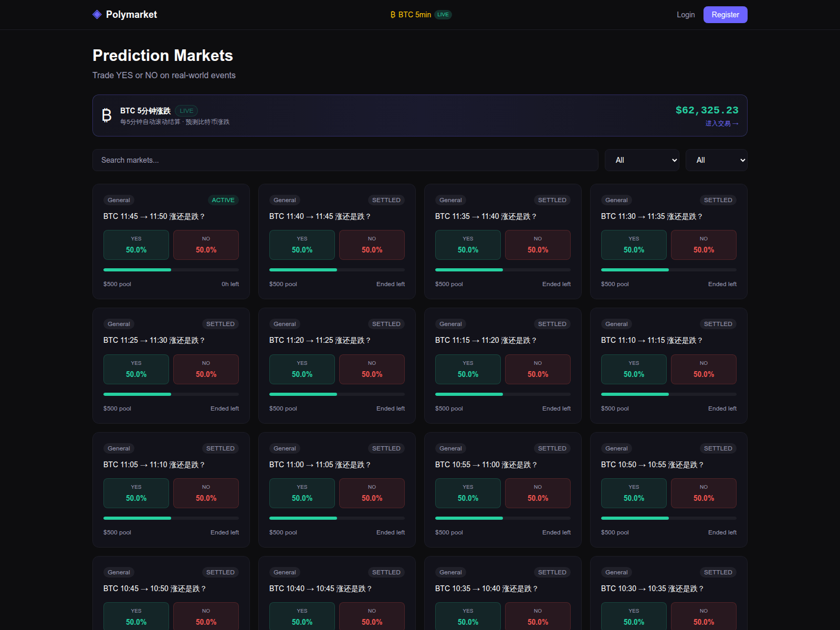Choose YES on BTC 10:45 → 10:50 market
Screen dimensions: 840x630
tap(136, 616)
